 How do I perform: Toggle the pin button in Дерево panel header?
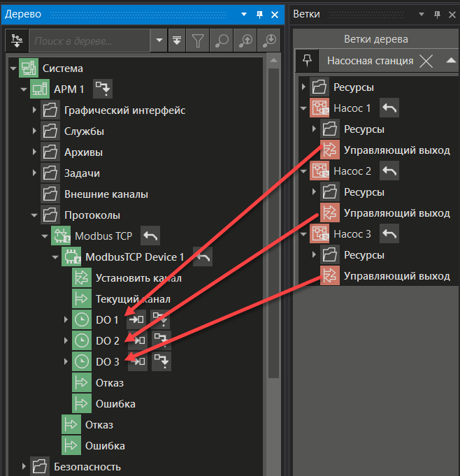(x=259, y=14)
